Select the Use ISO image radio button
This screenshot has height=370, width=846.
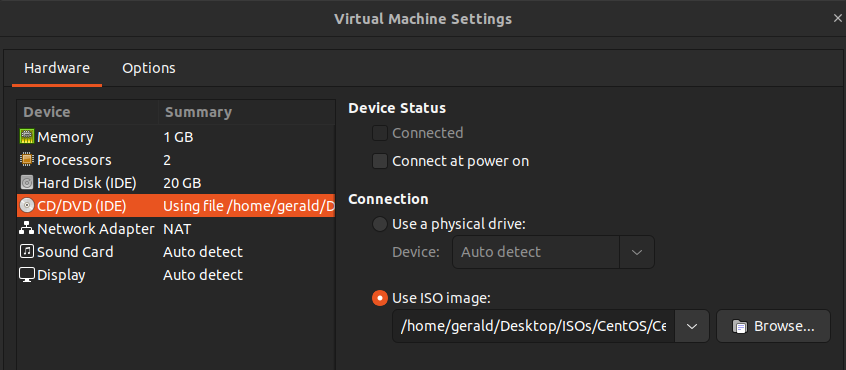click(x=380, y=298)
